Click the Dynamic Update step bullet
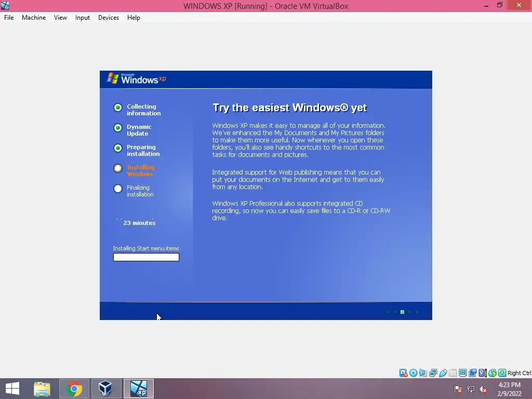532x399 pixels. coord(118,128)
